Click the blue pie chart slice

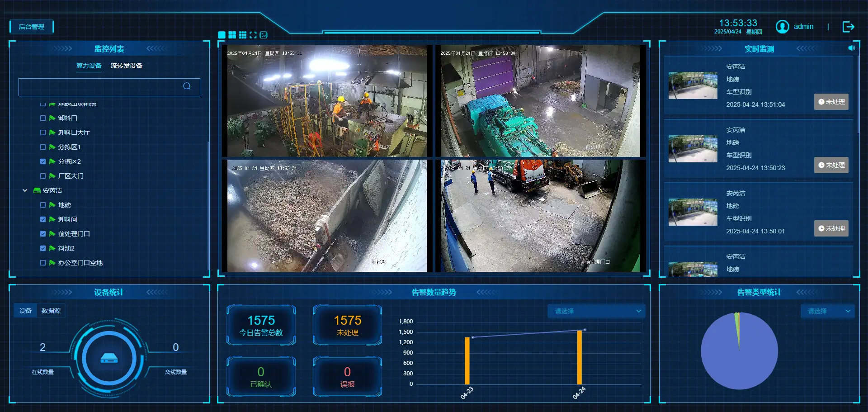pyautogui.click(x=732, y=357)
